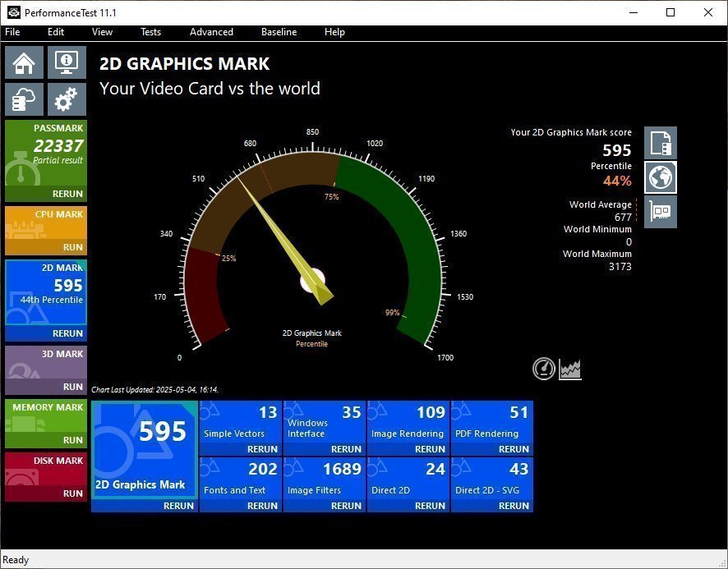Open the settings gears icon
This screenshot has width=728, height=569.
[x=67, y=99]
